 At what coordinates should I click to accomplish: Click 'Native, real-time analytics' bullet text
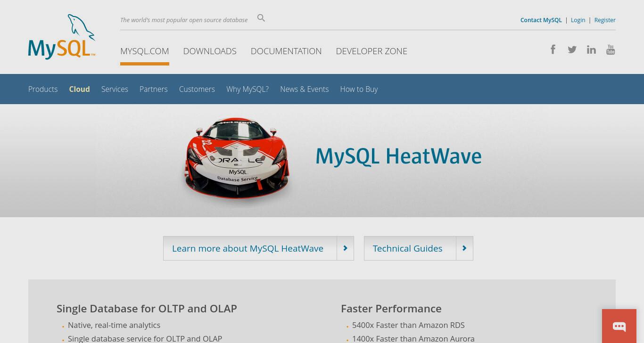114,325
